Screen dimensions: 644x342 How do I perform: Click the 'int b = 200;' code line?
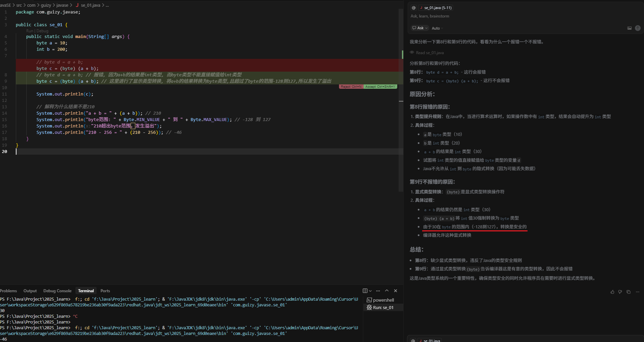(x=52, y=49)
